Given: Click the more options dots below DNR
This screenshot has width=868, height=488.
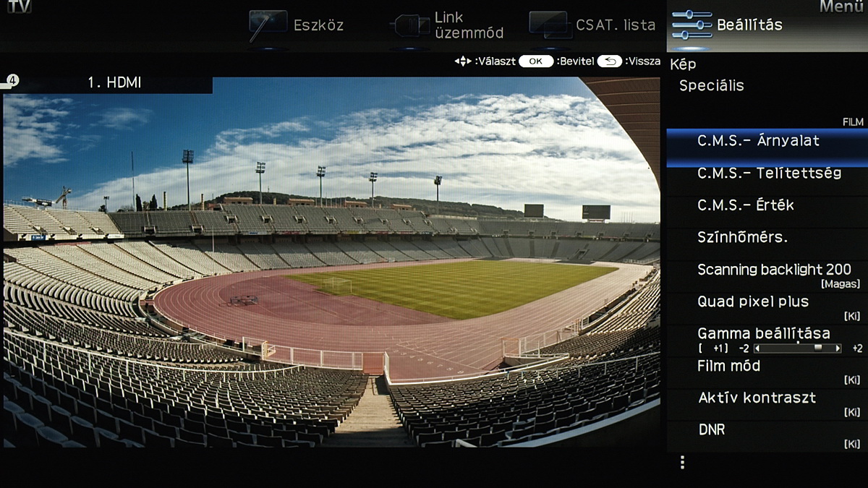Looking at the screenshot, I should (682, 462).
